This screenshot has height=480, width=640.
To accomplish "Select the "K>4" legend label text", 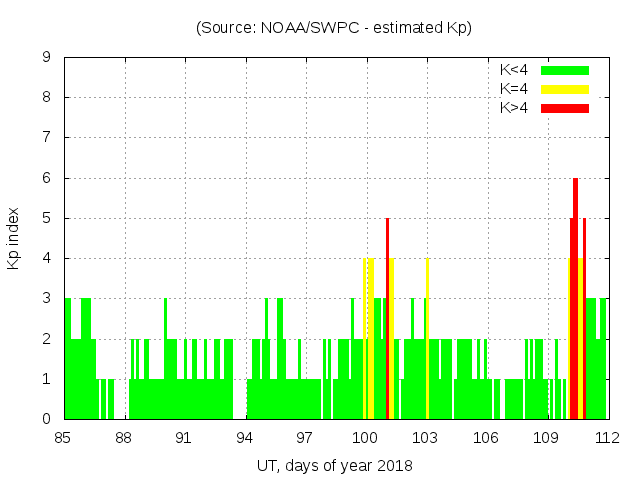I will tap(514, 107).
